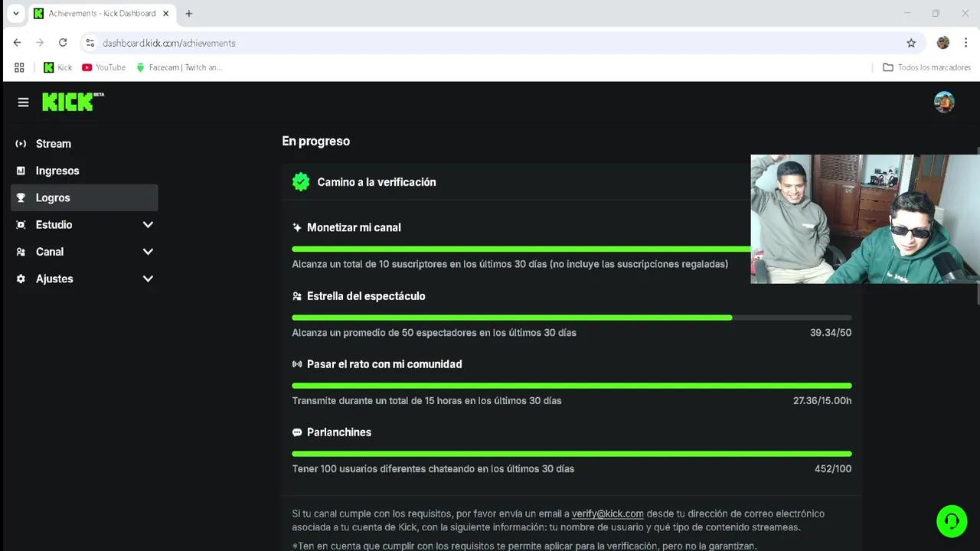Click the Camino a la verificación title
The height and width of the screenshot is (551, 980).
pyautogui.click(x=377, y=182)
